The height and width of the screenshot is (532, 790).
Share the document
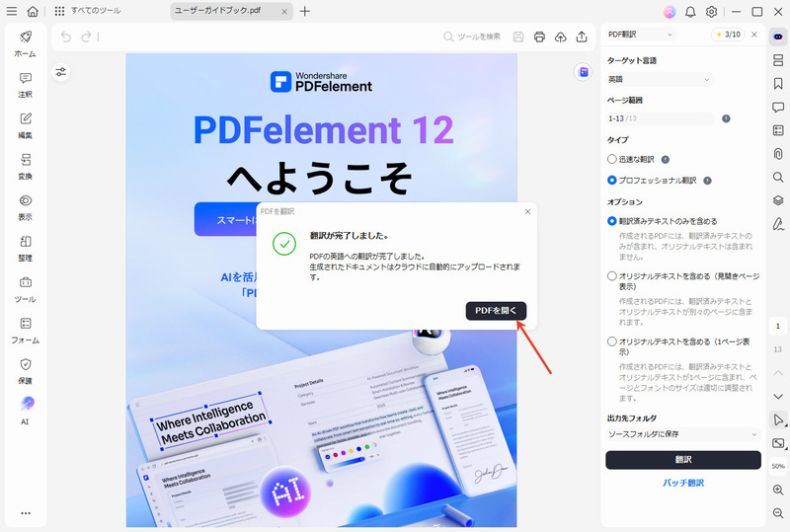point(582,37)
